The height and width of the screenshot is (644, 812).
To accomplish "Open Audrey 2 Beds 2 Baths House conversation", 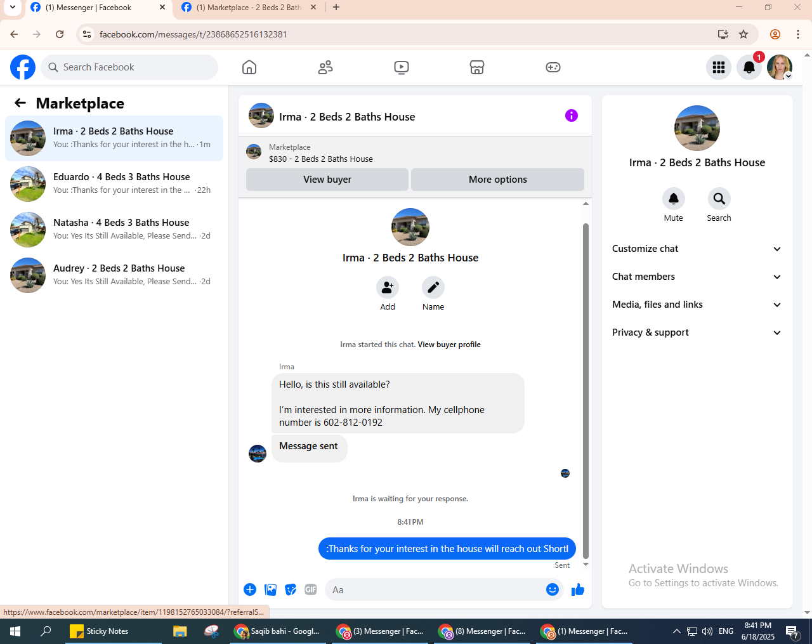I will [x=114, y=275].
